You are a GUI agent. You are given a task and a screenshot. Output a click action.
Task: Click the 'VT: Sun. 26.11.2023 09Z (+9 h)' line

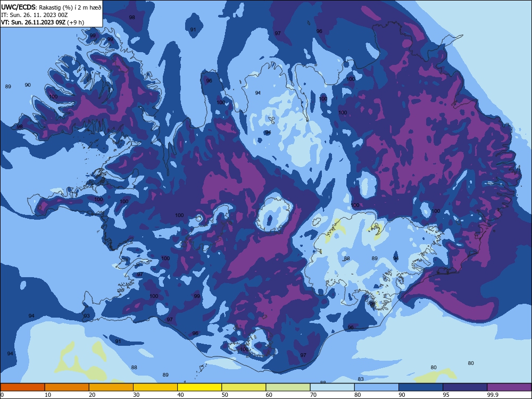click(x=43, y=22)
